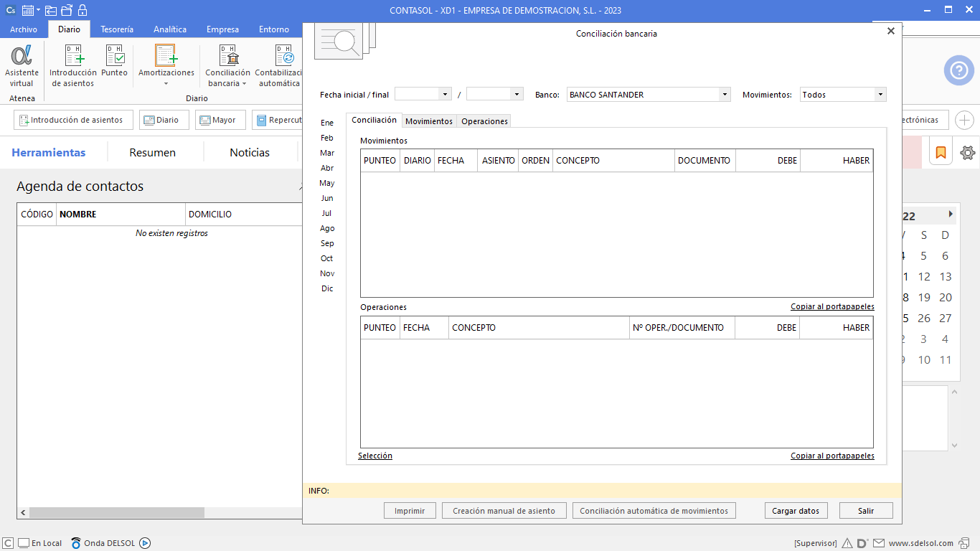Click Conciliación bancaria ribbon icon

227,65
